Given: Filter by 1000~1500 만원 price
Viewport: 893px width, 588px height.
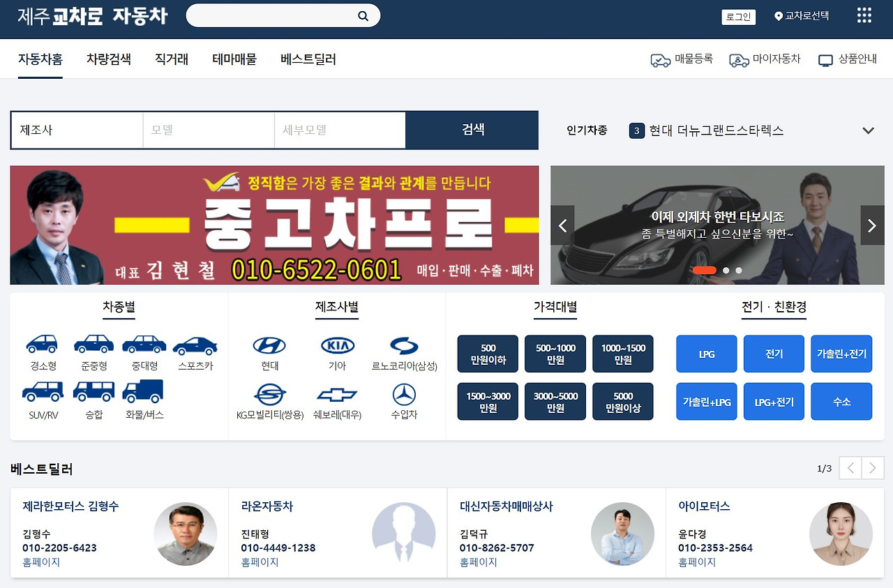Looking at the screenshot, I should click(x=623, y=354).
